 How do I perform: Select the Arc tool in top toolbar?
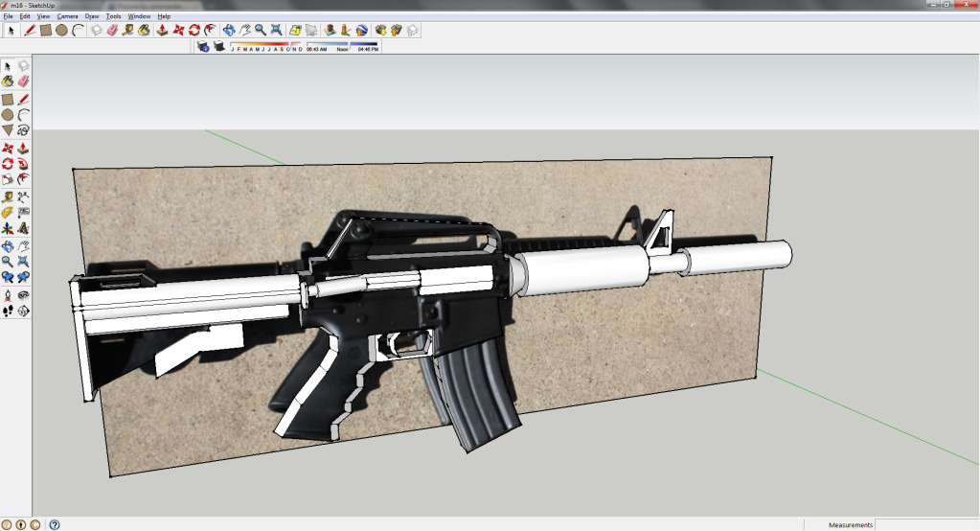[x=78, y=30]
